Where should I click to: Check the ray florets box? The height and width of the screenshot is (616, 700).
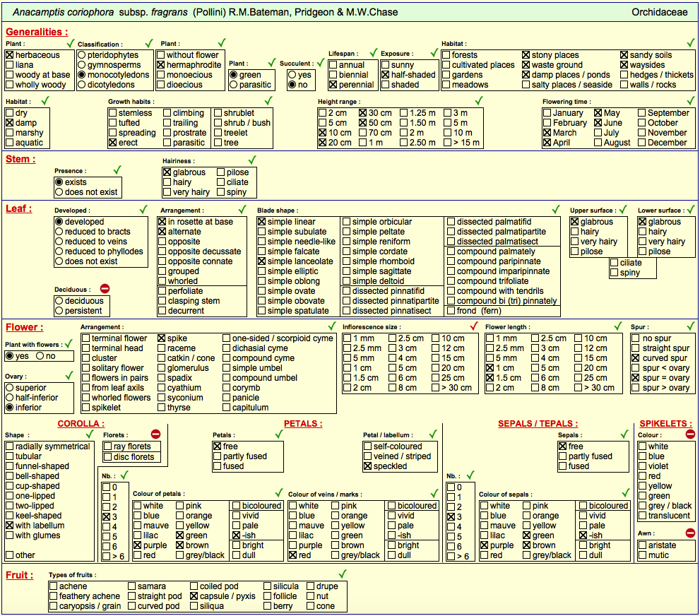pos(107,446)
